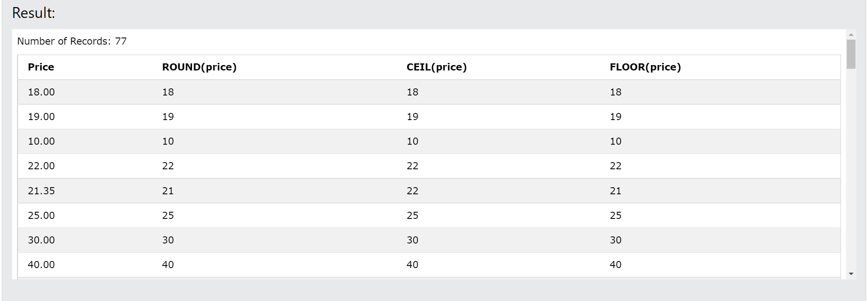The width and height of the screenshot is (868, 301).
Task: Click the CEIL(price) column header
Action: pyautogui.click(x=436, y=67)
